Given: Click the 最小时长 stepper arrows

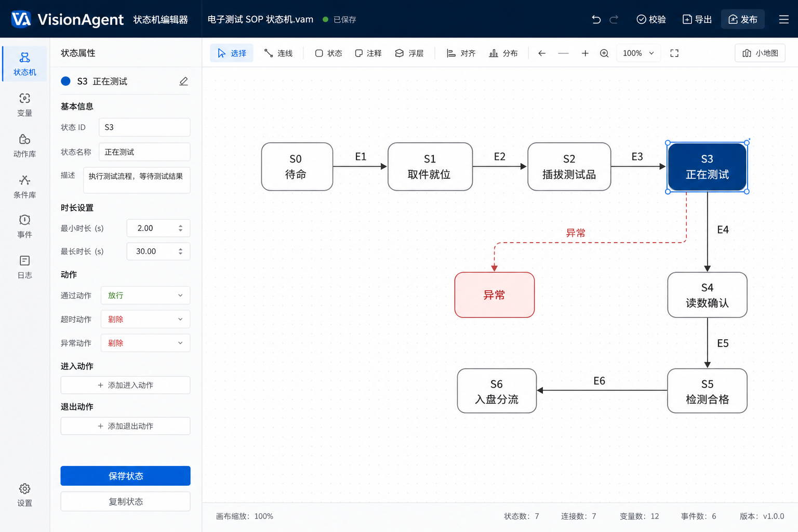Looking at the screenshot, I should [x=180, y=228].
